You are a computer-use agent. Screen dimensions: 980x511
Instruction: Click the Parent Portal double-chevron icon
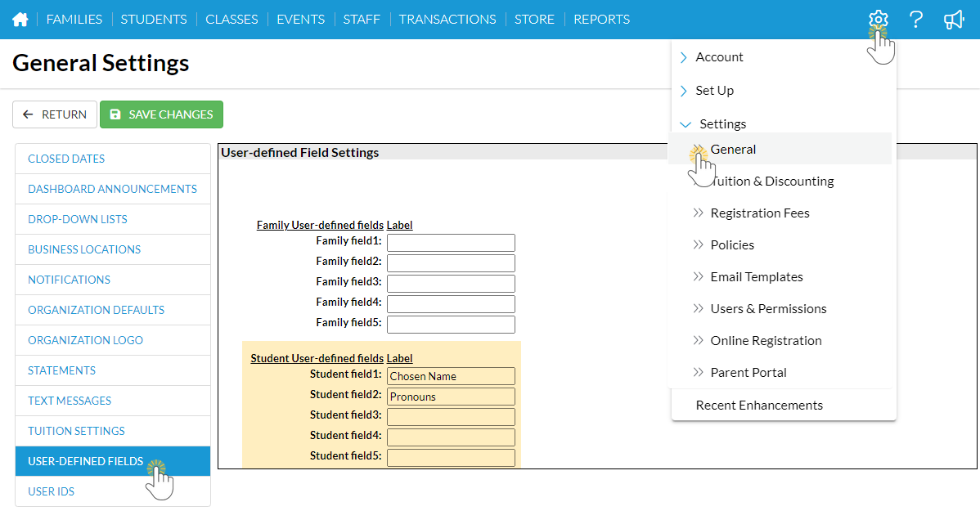pyautogui.click(x=698, y=372)
